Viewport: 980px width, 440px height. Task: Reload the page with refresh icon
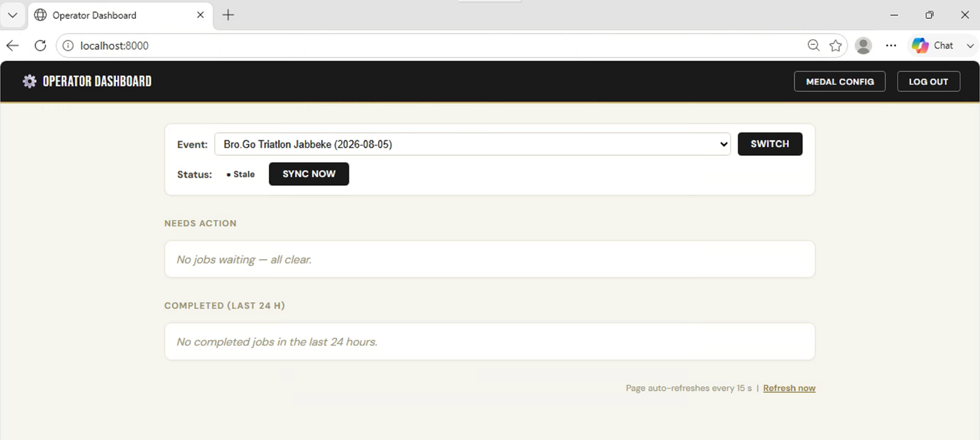click(x=40, y=45)
